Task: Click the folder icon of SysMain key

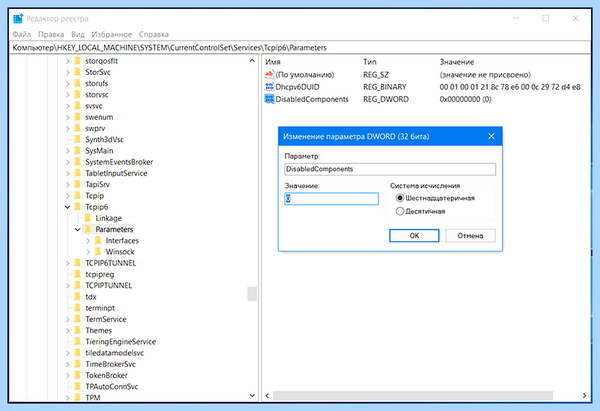Action: click(78, 151)
